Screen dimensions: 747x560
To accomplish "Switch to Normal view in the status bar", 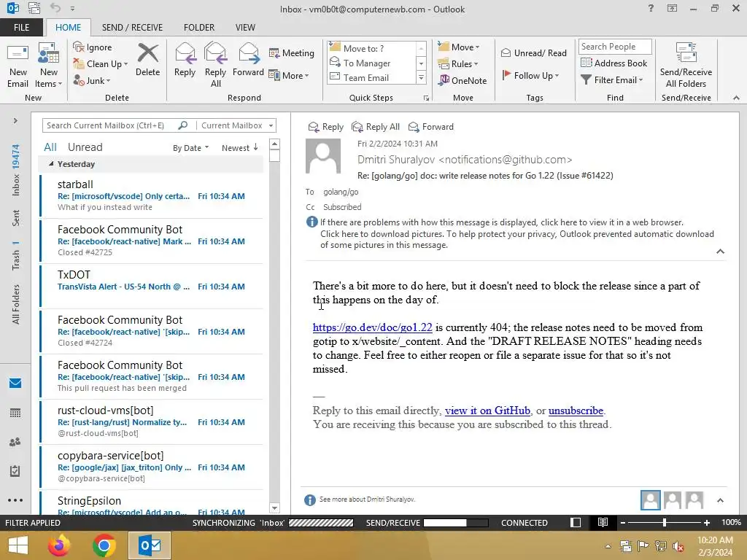I will (576, 522).
